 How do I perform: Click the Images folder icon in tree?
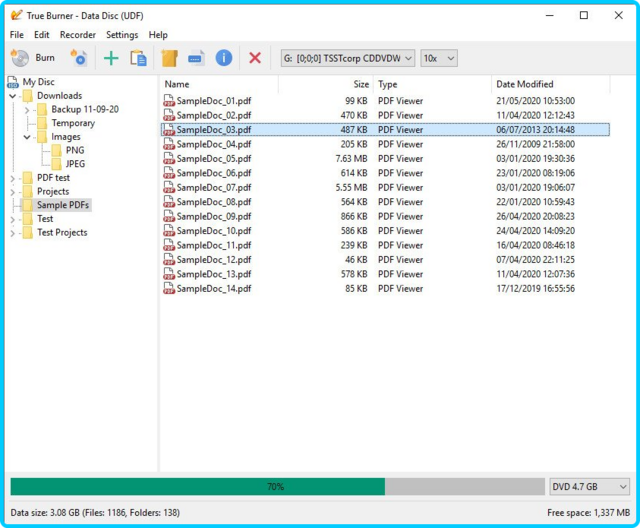point(42,137)
